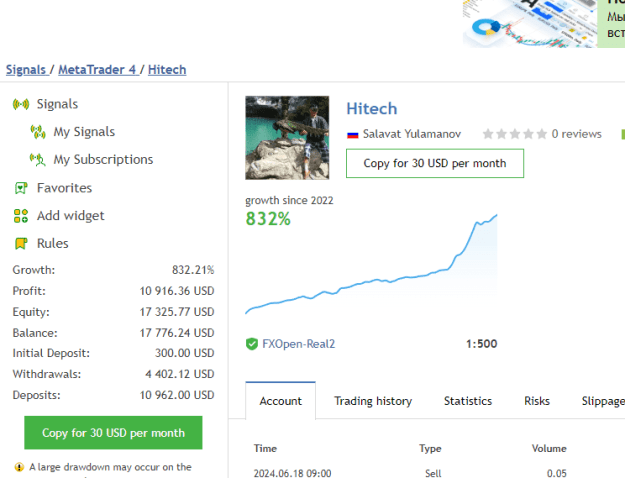
Task: Click the Volume column header
Action: coord(549,448)
